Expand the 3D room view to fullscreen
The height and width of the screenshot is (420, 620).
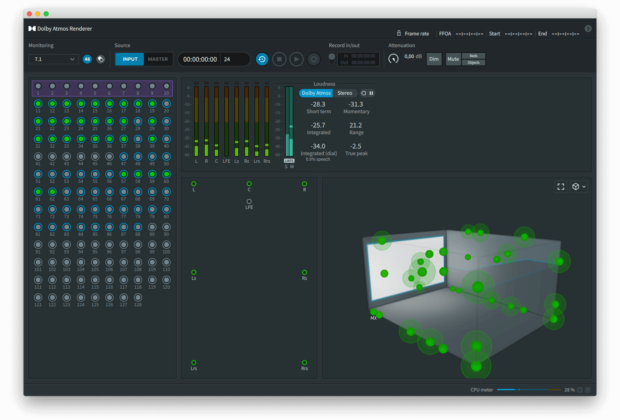[561, 187]
